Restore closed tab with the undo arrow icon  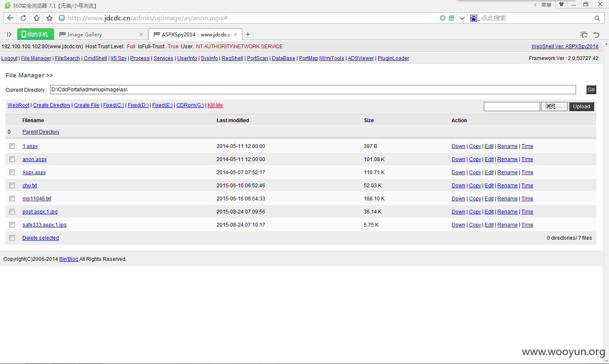pos(596,35)
